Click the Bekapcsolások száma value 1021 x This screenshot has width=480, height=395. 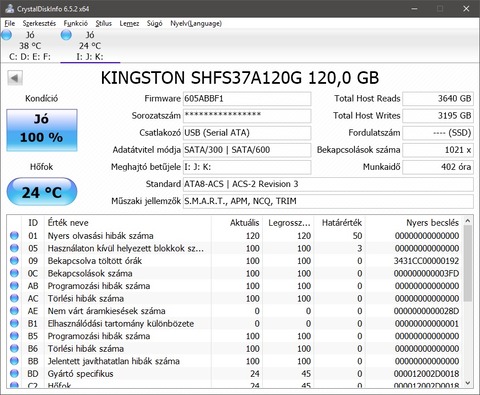point(438,150)
